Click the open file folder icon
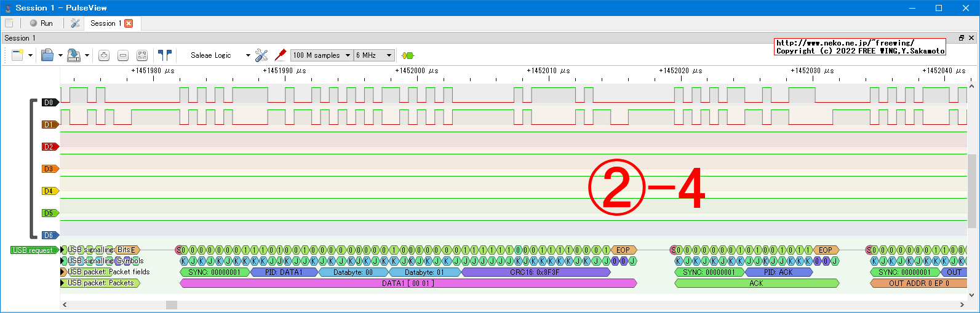Image resolution: width=980 pixels, height=313 pixels. point(47,55)
